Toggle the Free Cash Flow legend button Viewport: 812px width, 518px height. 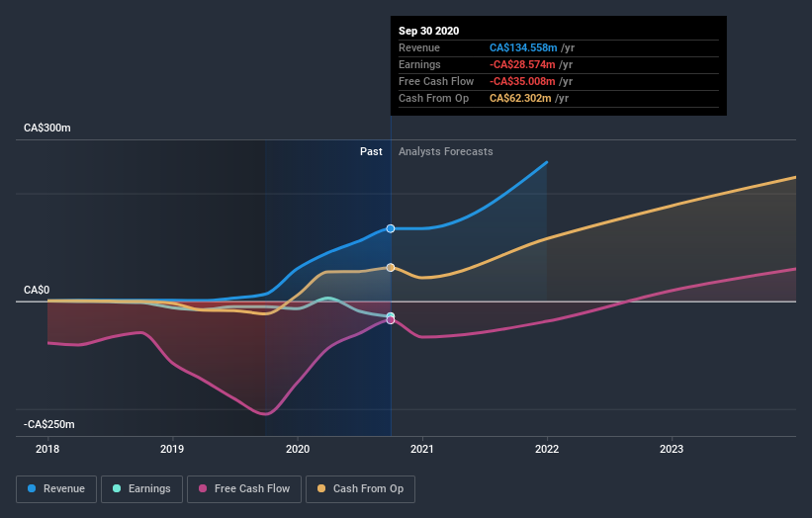click(x=244, y=489)
